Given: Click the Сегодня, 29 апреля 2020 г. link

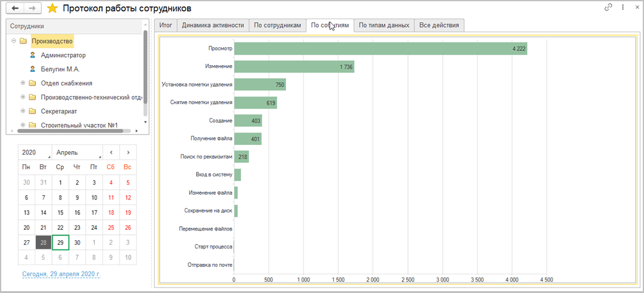Looking at the screenshot, I should coord(61,274).
